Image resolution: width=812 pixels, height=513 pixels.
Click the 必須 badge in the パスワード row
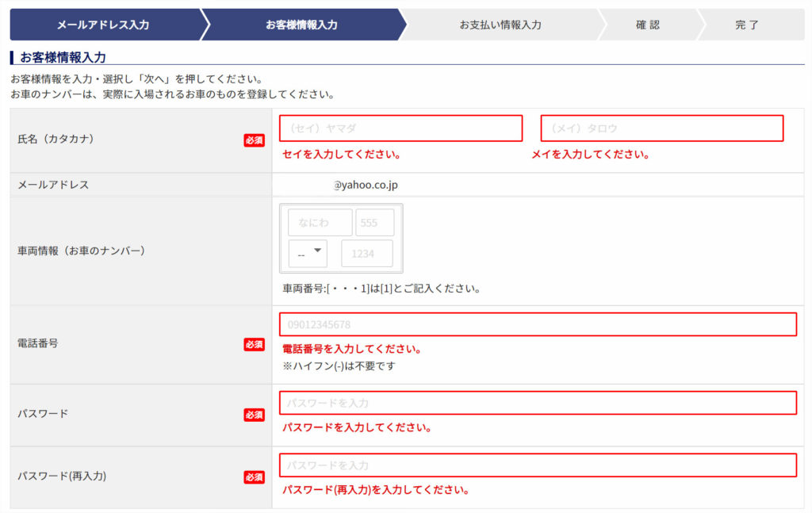click(254, 415)
